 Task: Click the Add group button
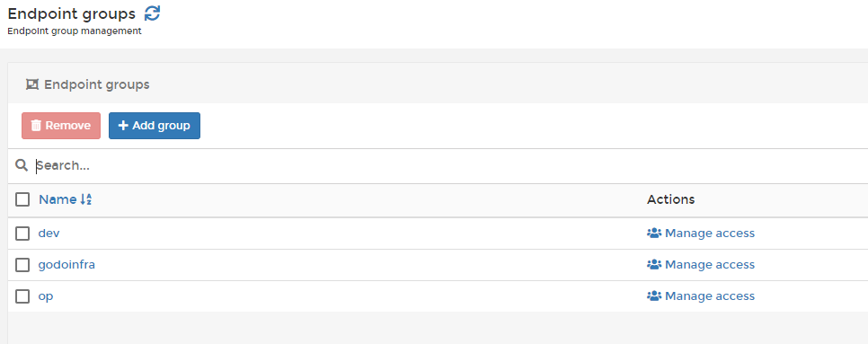[x=155, y=126]
